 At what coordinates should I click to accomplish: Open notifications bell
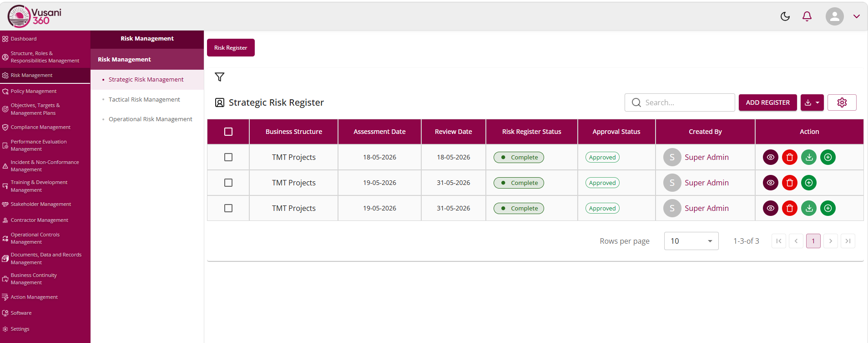click(807, 16)
